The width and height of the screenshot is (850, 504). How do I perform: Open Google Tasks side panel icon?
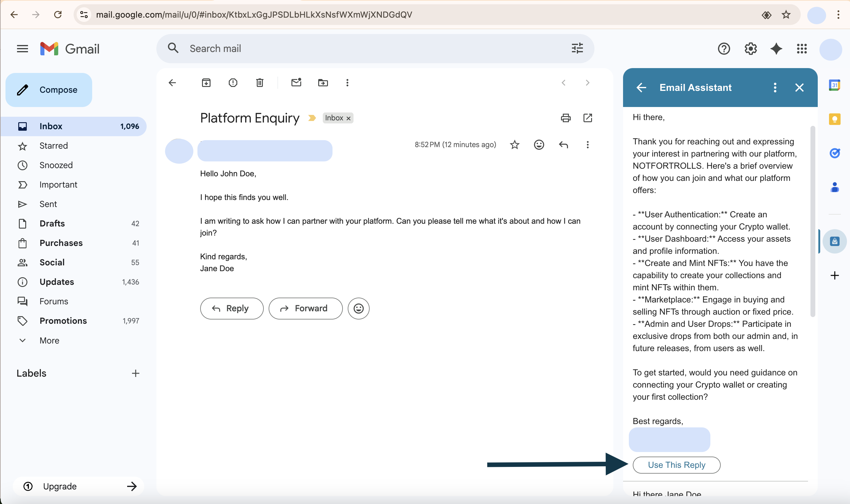835,153
